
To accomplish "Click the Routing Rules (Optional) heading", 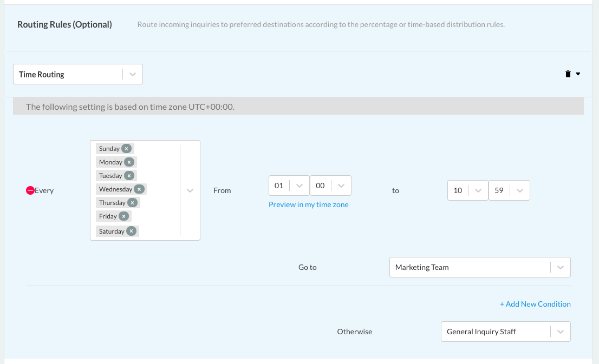I will click(x=64, y=24).
